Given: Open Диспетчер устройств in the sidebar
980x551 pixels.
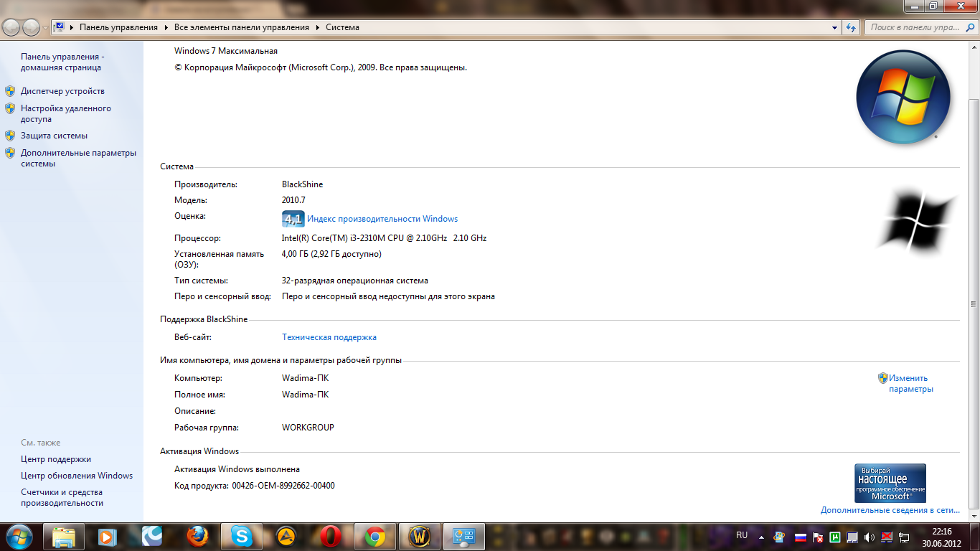Looking at the screenshot, I should [x=62, y=91].
